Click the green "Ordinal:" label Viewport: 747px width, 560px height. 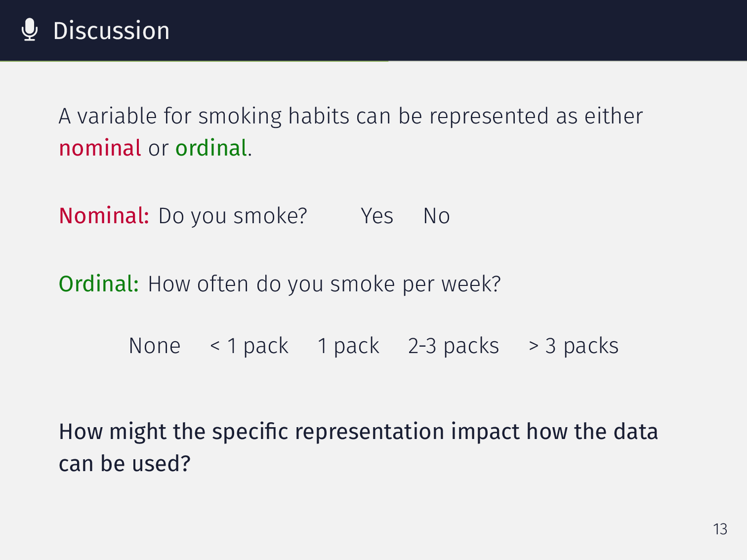point(99,284)
